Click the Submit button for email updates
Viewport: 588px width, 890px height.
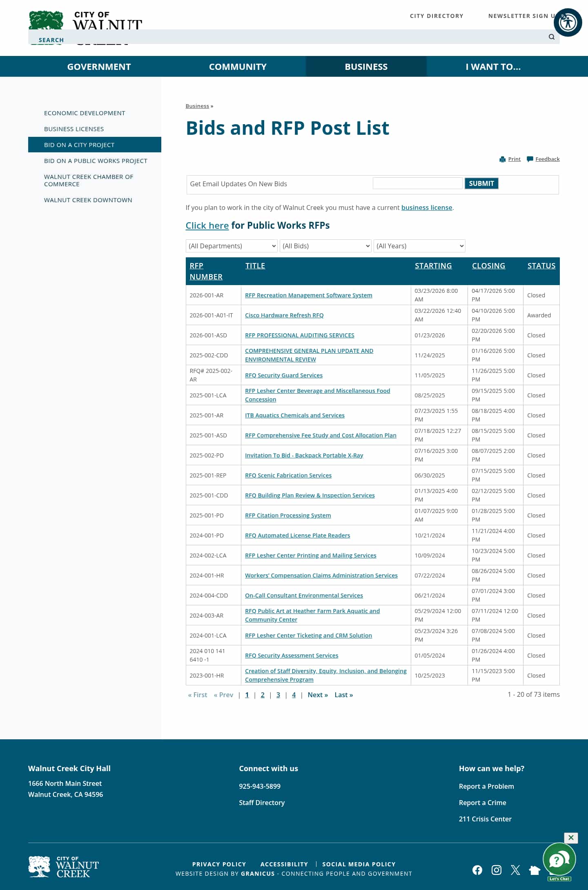point(481,183)
